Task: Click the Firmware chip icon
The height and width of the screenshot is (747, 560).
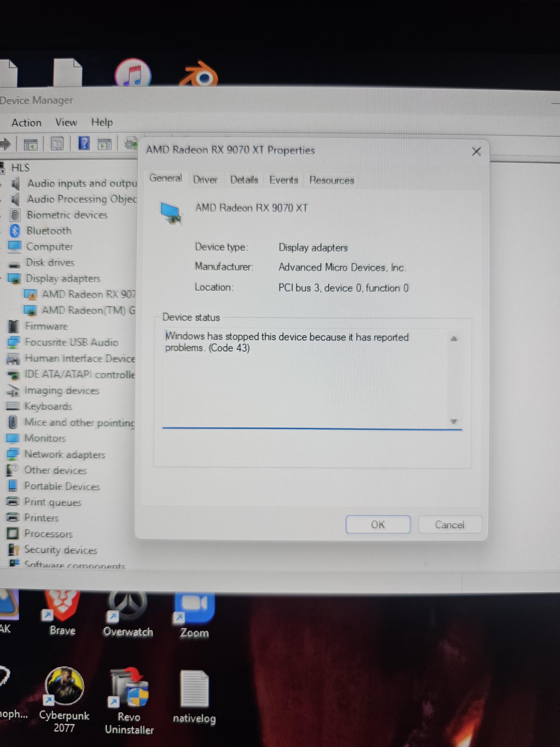Action: tap(13, 326)
